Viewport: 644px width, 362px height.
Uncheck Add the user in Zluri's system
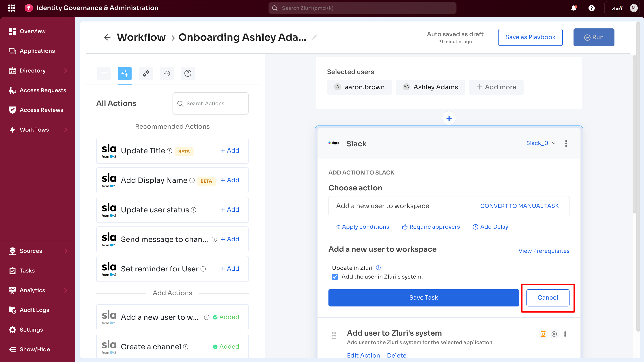click(x=335, y=277)
